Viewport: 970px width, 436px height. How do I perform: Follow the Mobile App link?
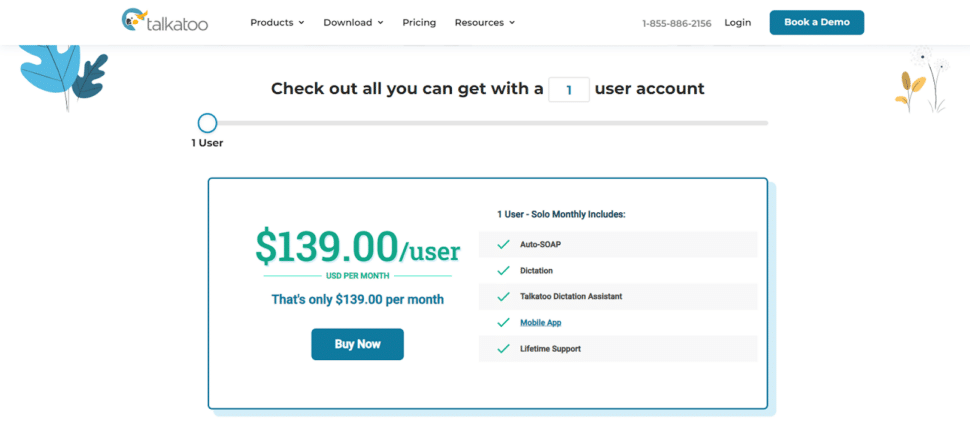540,323
